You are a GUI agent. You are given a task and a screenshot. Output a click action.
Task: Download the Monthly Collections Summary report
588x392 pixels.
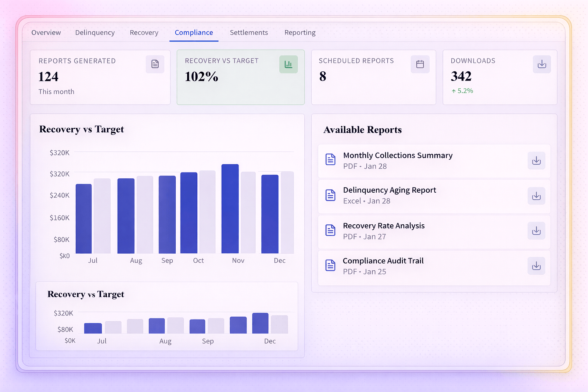pyautogui.click(x=536, y=161)
